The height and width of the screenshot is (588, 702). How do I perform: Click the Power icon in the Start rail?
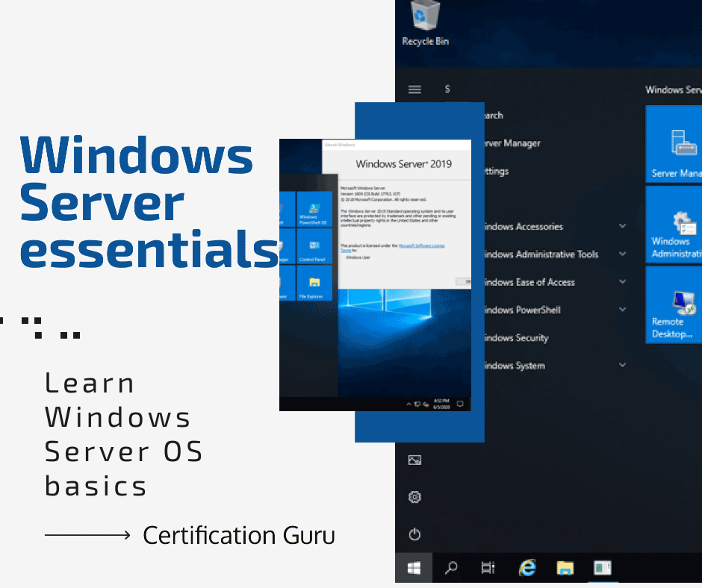[x=414, y=534]
